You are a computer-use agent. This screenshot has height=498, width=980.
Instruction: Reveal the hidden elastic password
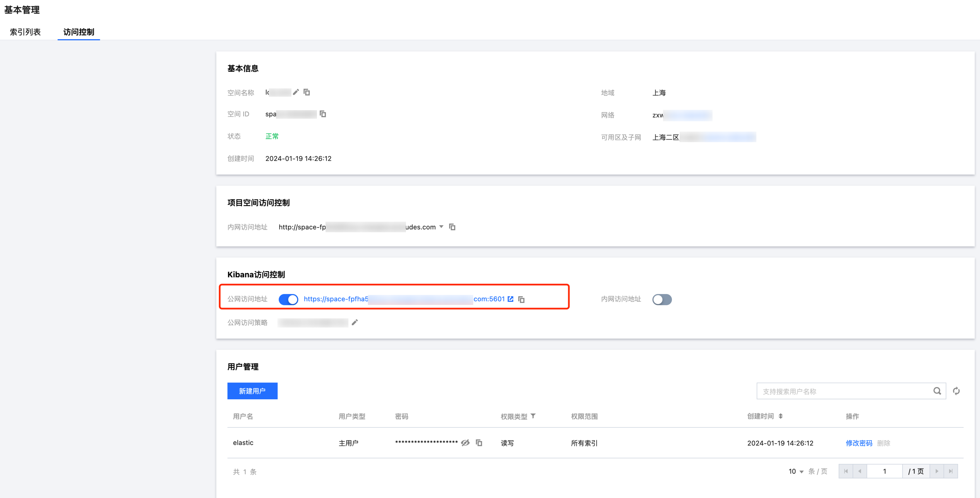465,443
